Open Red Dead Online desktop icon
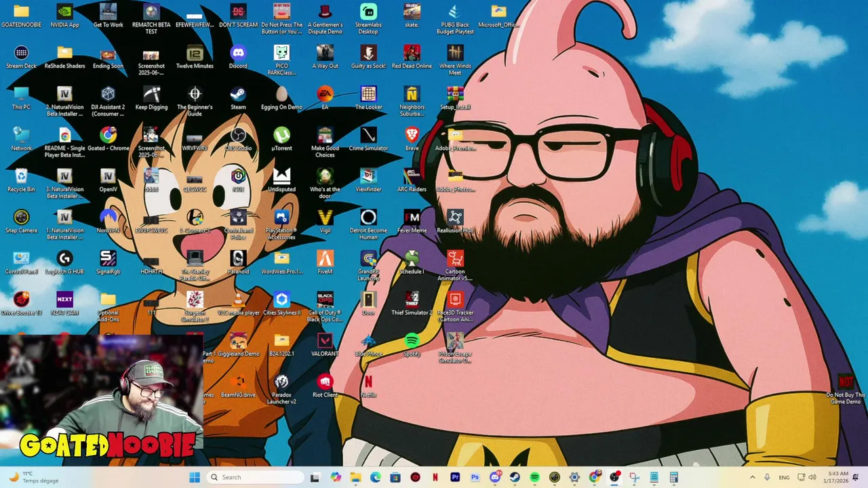The image size is (868, 488). point(412,58)
